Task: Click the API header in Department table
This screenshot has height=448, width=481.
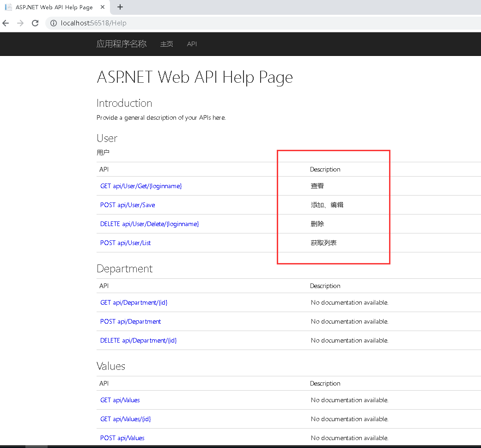Action: click(x=104, y=286)
